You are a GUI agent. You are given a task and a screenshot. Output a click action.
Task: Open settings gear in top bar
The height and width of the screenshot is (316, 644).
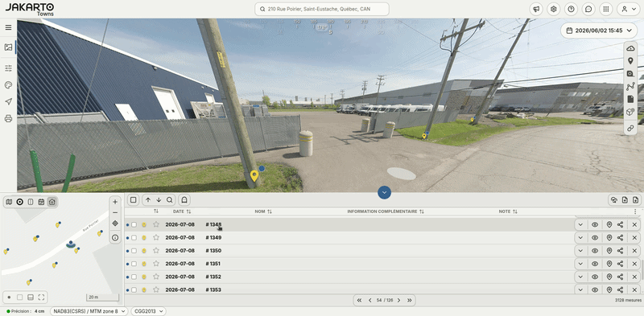tap(554, 9)
